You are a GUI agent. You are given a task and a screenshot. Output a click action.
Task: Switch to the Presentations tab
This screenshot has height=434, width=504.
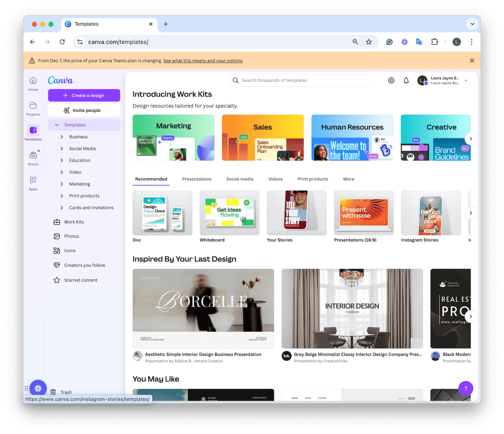pyautogui.click(x=197, y=179)
